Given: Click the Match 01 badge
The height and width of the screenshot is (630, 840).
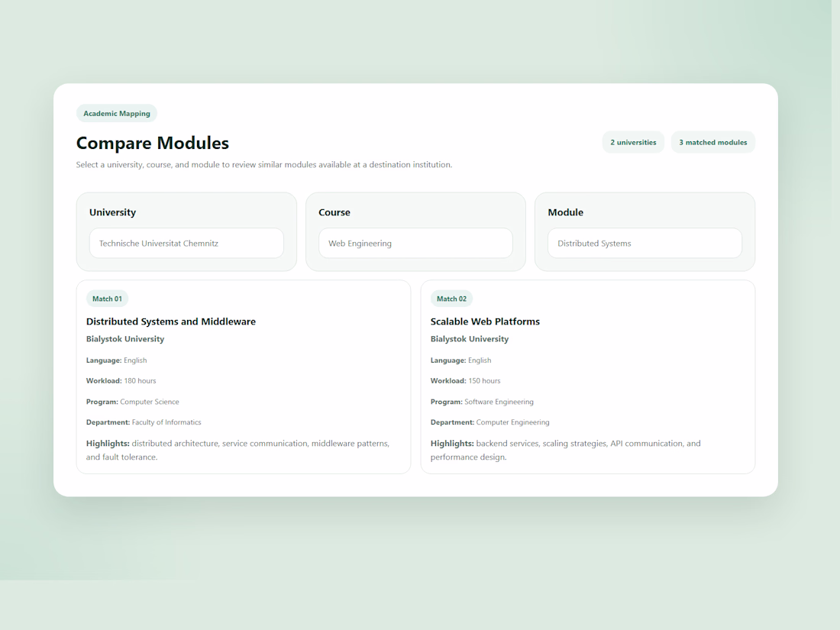Looking at the screenshot, I should pyautogui.click(x=107, y=299).
